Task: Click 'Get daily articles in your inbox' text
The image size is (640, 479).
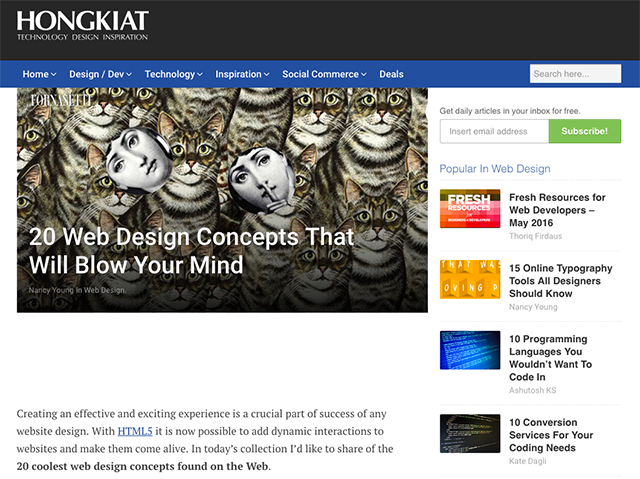Action: (510, 111)
